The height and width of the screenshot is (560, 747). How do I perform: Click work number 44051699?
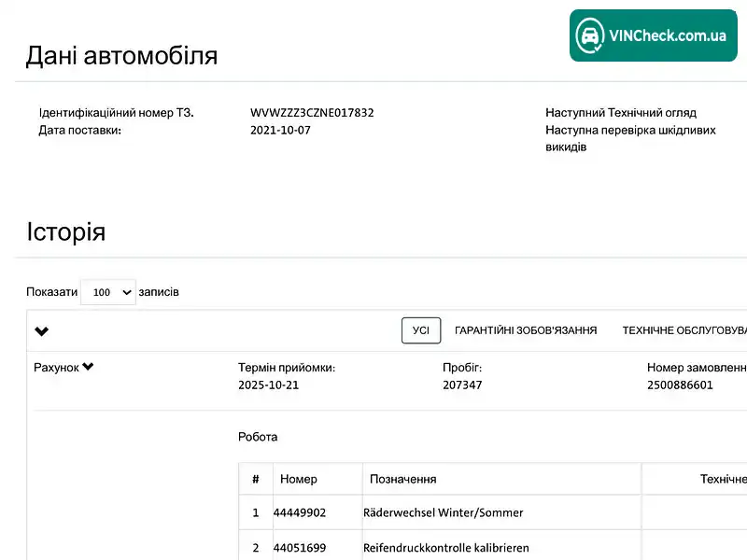click(300, 548)
